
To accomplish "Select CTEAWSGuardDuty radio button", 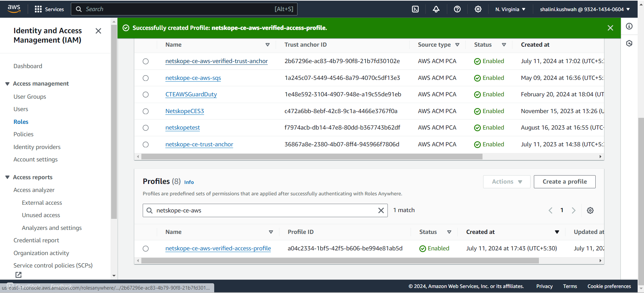I will tap(146, 95).
